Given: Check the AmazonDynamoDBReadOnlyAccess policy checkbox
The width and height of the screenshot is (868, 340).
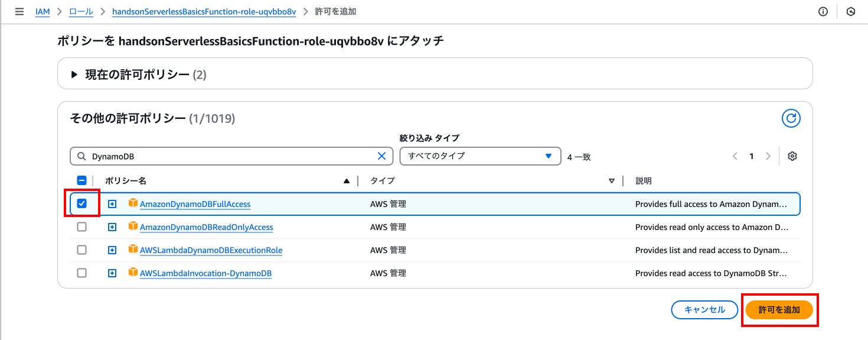Looking at the screenshot, I should 82,227.
